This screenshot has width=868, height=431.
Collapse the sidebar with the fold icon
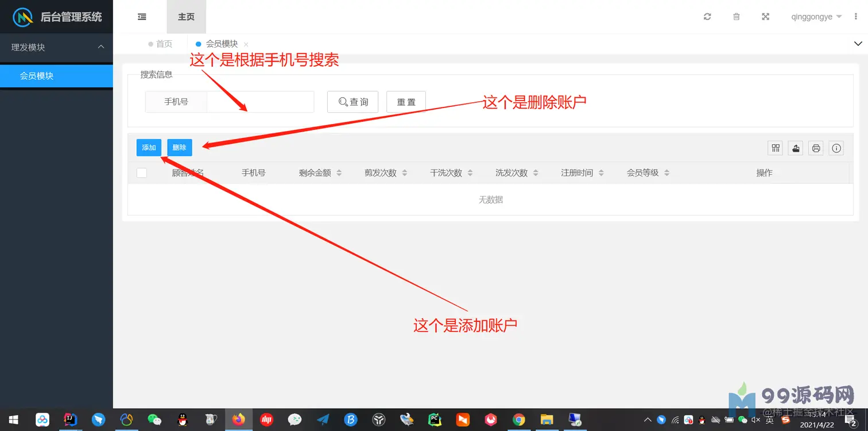(x=142, y=17)
